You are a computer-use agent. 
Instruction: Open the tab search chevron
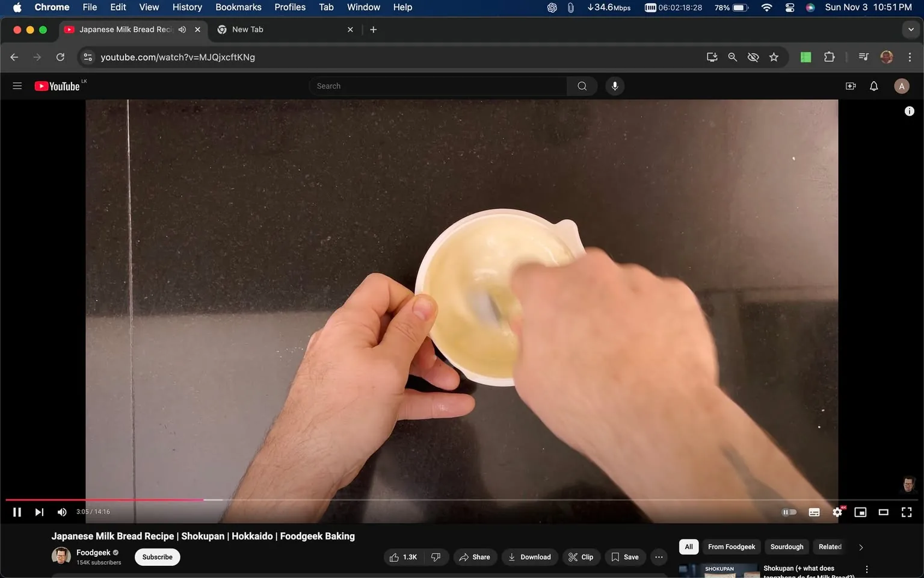[912, 29]
